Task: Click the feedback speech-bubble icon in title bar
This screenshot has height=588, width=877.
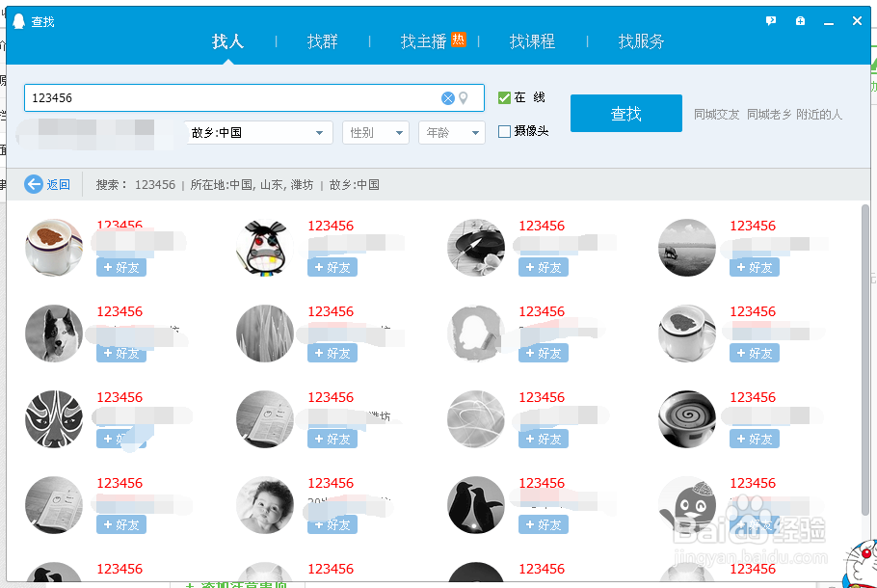Action: click(770, 20)
